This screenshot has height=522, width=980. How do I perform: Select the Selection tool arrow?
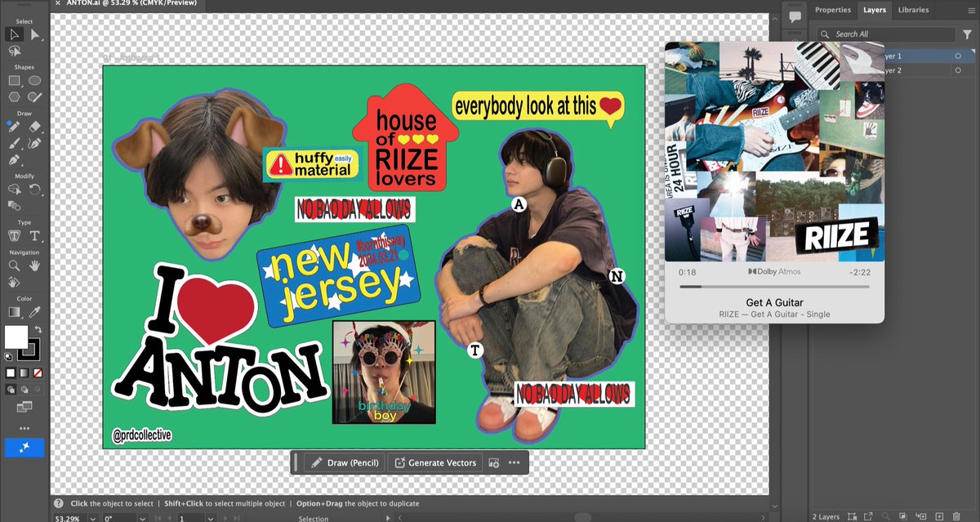click(14, 34)
